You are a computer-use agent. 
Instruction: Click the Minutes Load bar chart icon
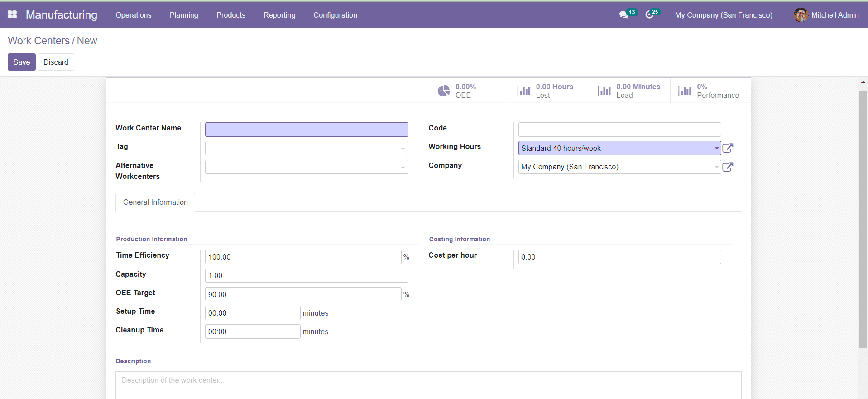[604, 91]
